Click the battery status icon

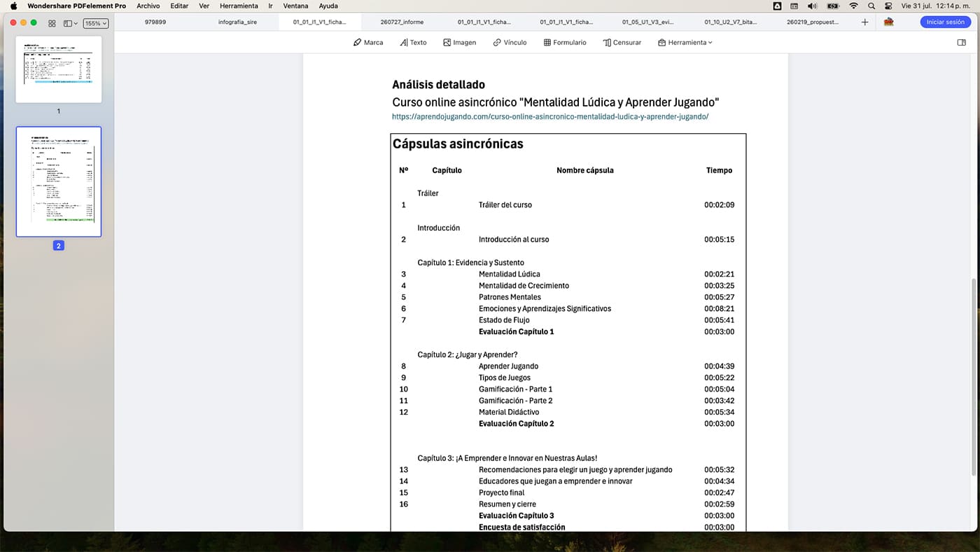[833, 6]
